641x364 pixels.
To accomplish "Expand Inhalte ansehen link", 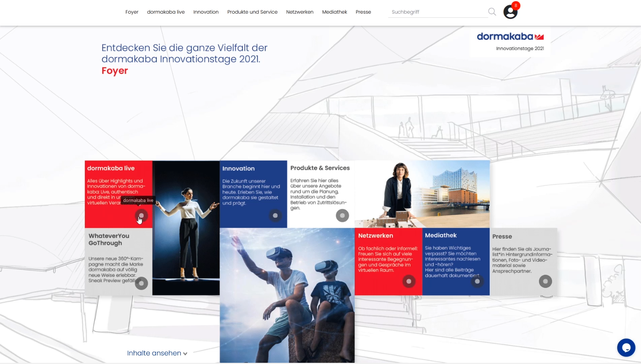I will pos(157,353).
